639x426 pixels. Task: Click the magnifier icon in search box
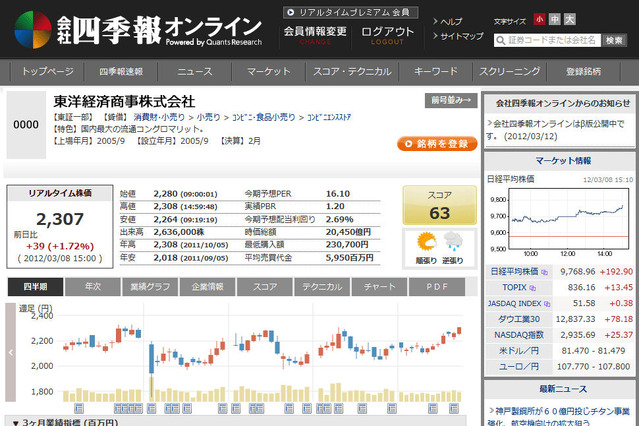pyautogui.click(x=500, y=40)
